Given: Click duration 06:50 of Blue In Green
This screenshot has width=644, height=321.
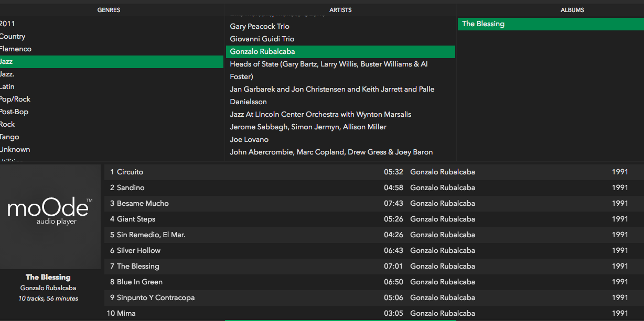Looking at the screenshot, I should pos(393,282).
